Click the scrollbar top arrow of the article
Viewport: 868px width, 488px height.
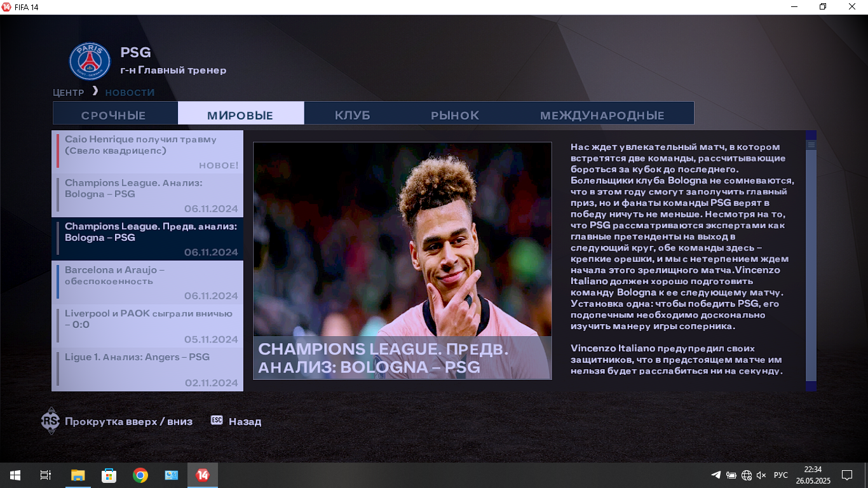click(811, 135)
